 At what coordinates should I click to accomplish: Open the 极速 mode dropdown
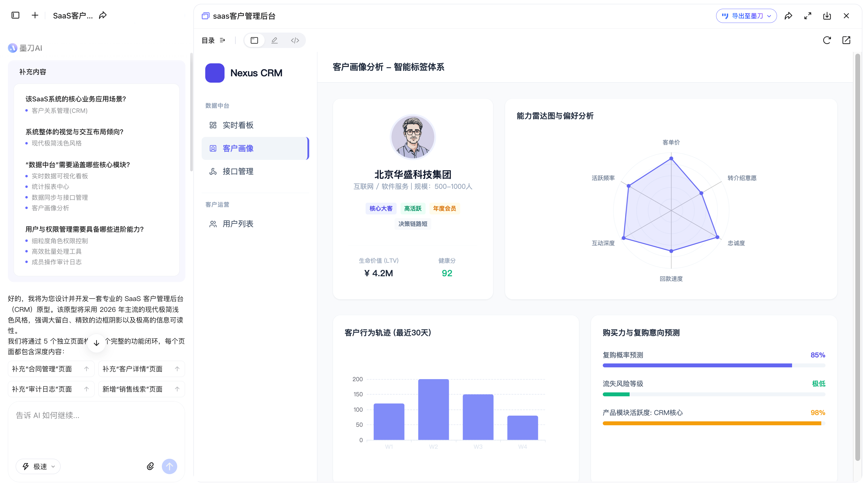pyautogui.click(x=38, y=466)
